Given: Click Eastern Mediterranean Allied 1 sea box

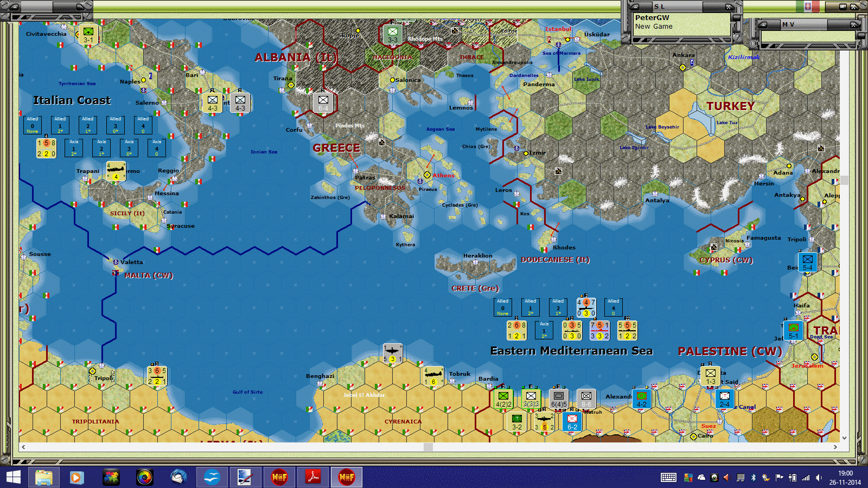Looking at the screenshot, I should (531, 307).
